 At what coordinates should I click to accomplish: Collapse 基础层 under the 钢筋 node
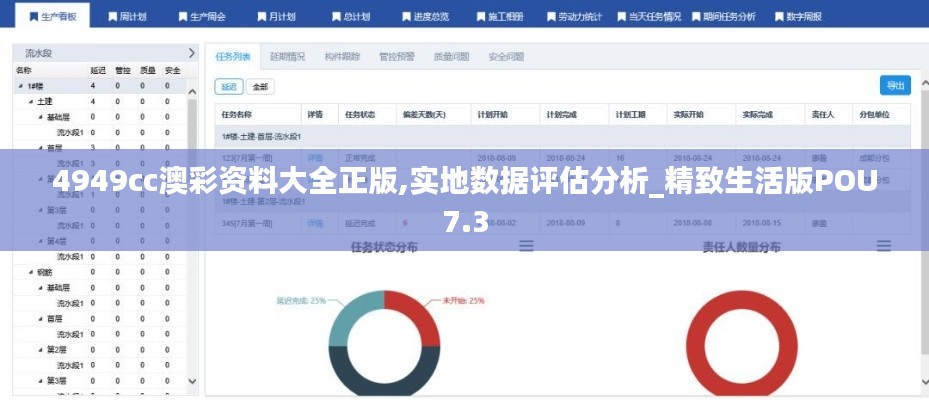[40, 287]
